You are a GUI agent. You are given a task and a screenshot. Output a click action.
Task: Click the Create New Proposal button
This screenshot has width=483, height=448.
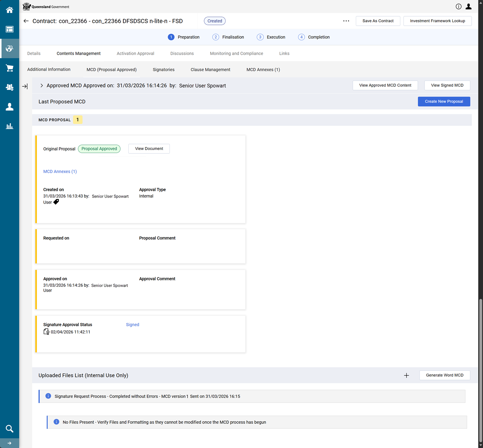pyautogui.click(x=444, y=101)
